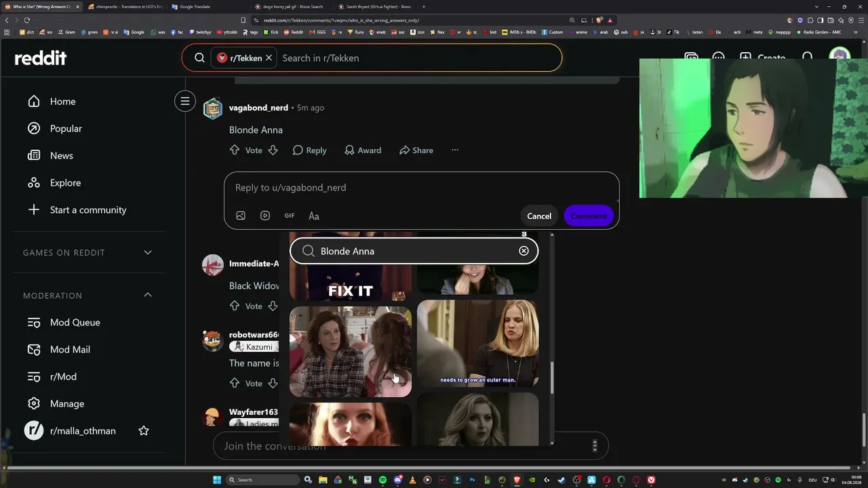Pick the red-haired woman GIF

(351, 424)
